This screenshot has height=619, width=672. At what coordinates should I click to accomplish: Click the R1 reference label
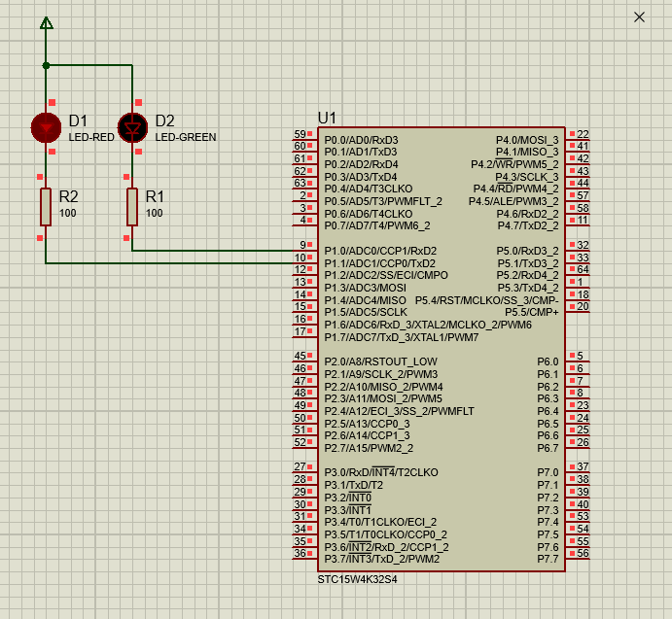point(155,196)
